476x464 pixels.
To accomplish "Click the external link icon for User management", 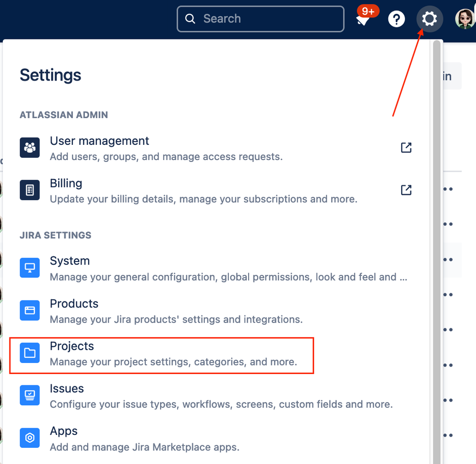I will [406, 148].
